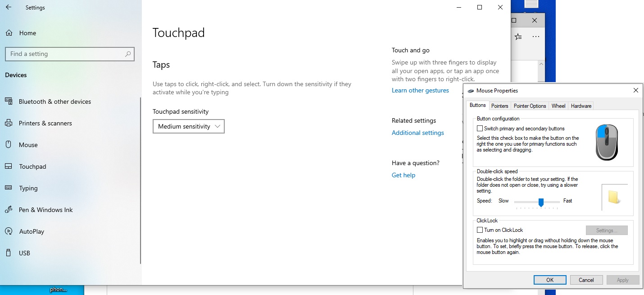This screenshot has width=644, height=295.
Task: Click the Get help link
Action: 404,175
